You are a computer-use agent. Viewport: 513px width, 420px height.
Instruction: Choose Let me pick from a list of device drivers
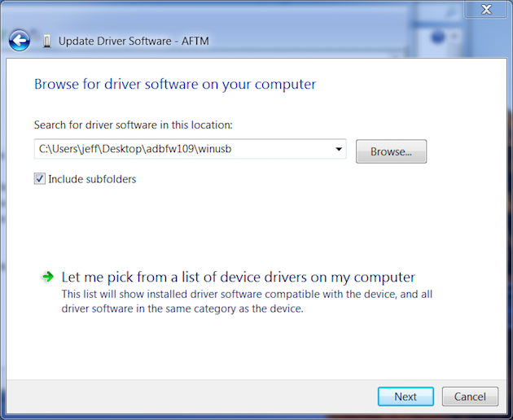[238, 277]
